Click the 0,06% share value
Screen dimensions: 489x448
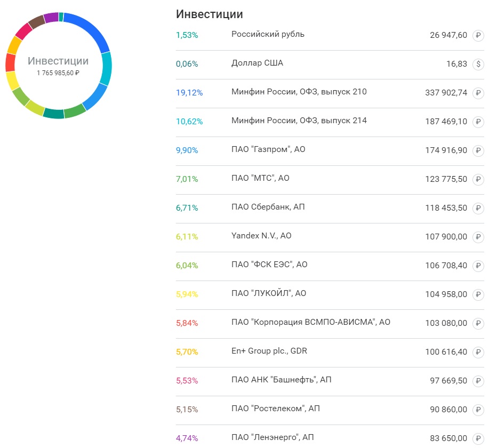(187, 65)
